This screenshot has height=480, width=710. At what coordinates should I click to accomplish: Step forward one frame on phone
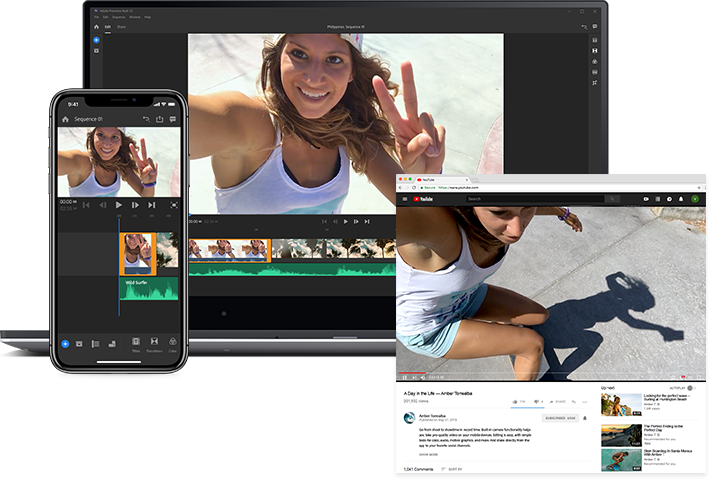[x=135, y=205]
